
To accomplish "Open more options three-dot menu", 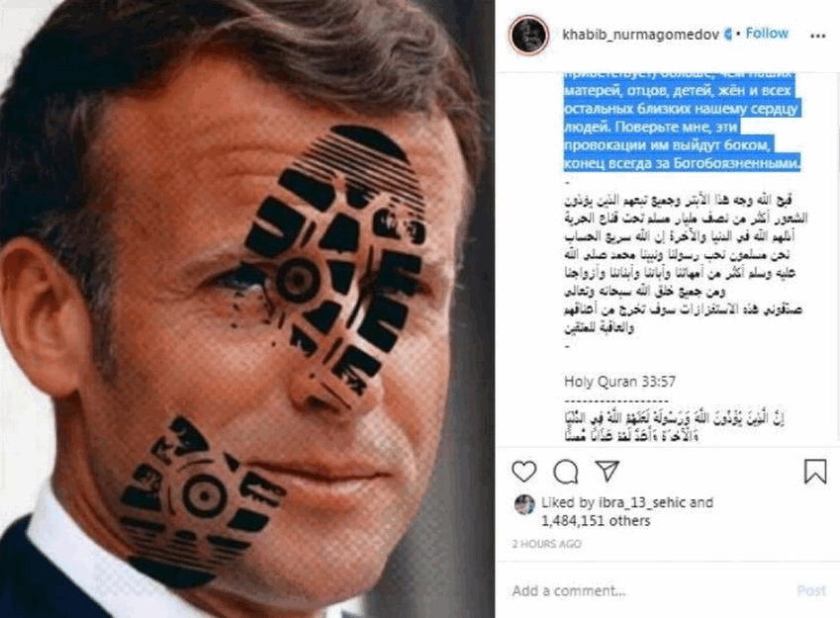I will click(817, 36).
